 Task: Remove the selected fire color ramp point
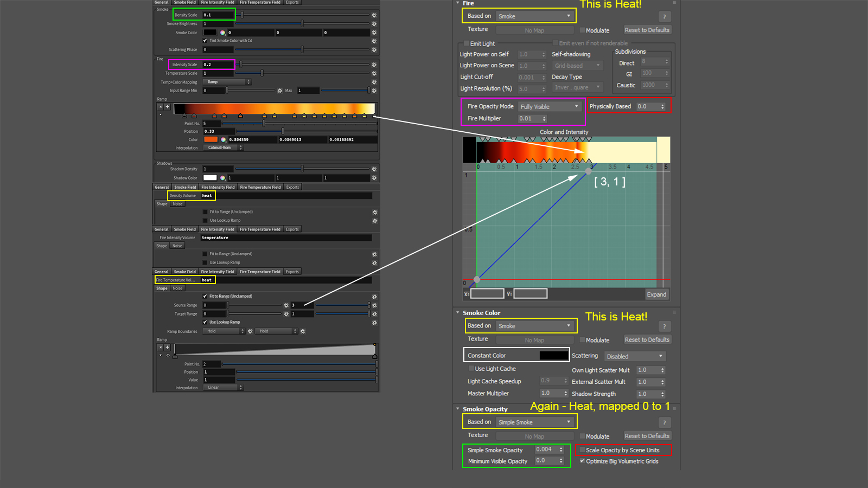click(161, 107)
